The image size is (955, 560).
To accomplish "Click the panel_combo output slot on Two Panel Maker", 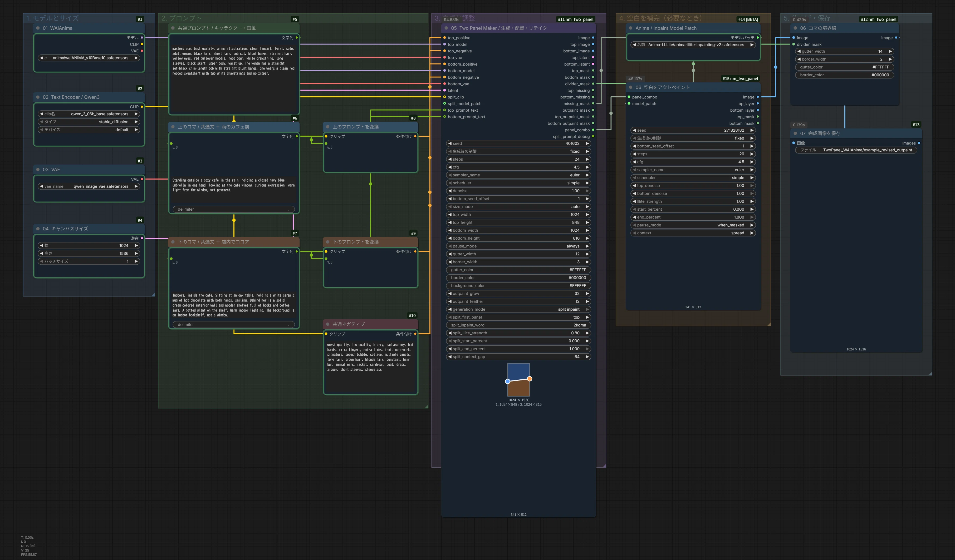I will 593,130.
